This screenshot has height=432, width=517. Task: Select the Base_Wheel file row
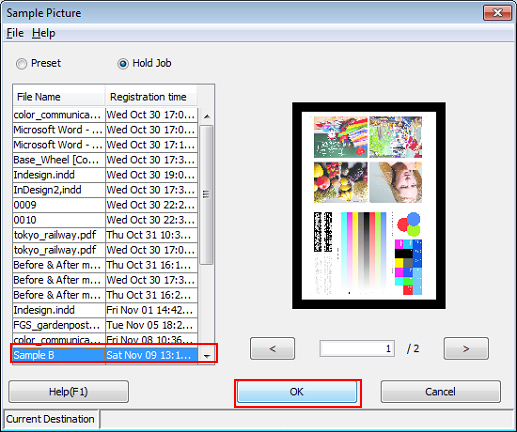105,160
